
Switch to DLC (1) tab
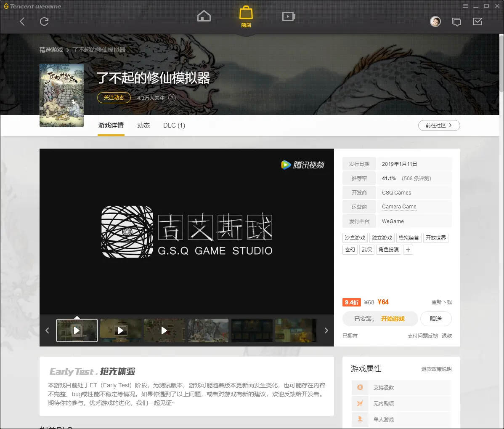[x=174, y=125]
